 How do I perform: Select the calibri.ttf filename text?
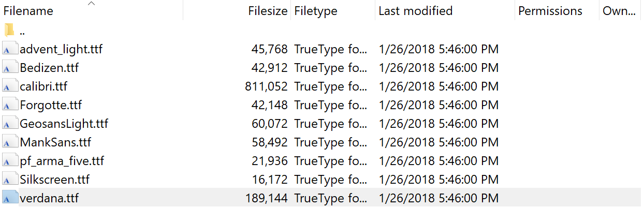tap(43, 87)
